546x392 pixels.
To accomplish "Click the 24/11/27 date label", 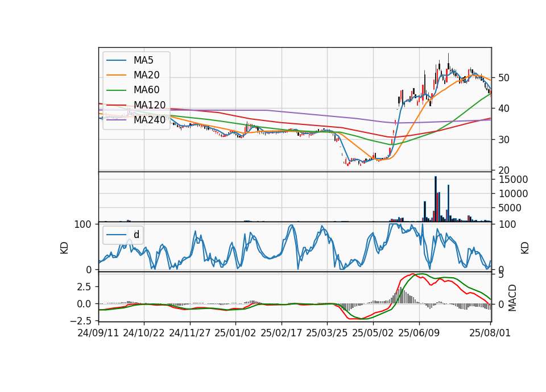I will [x=190, y=333].
